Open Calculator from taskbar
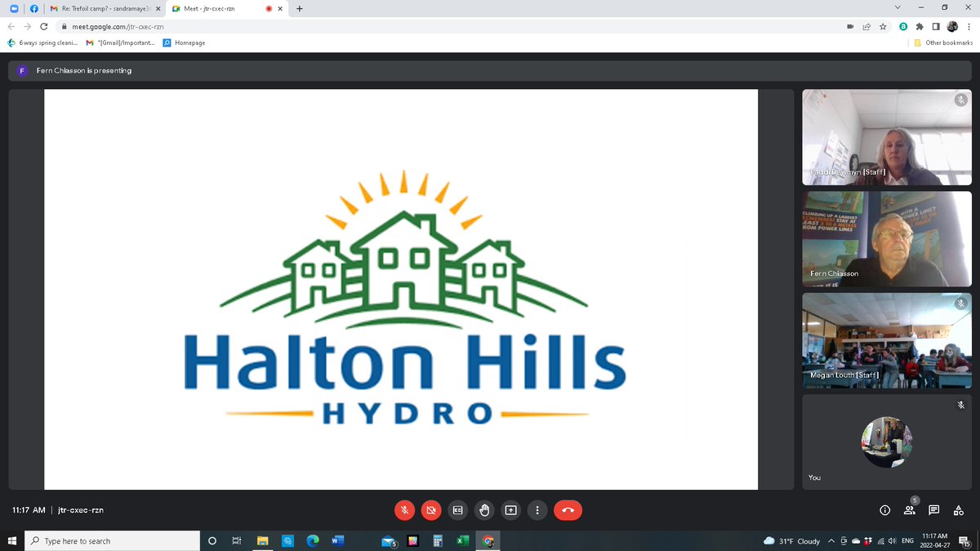980x551 pixels. [x=438, y=540]
